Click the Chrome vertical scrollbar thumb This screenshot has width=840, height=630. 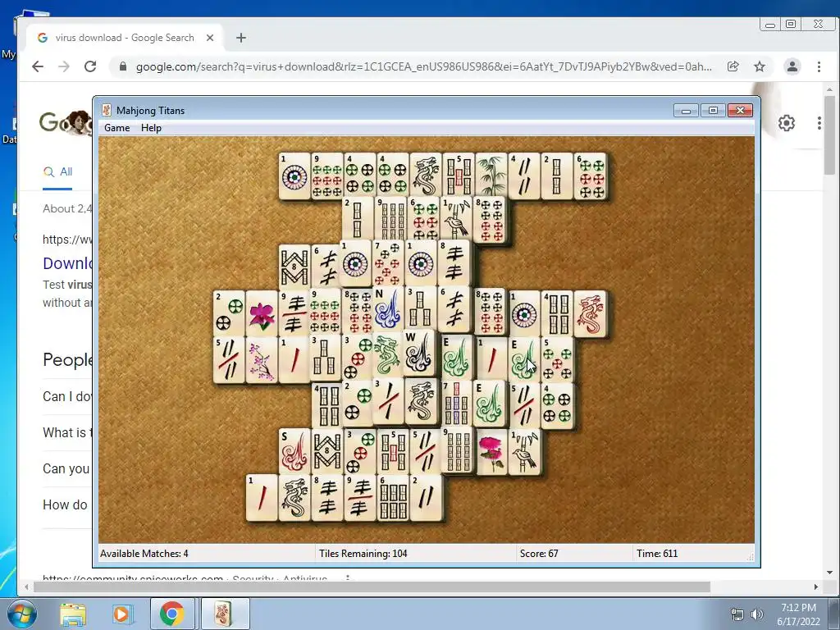pos(829,135)
